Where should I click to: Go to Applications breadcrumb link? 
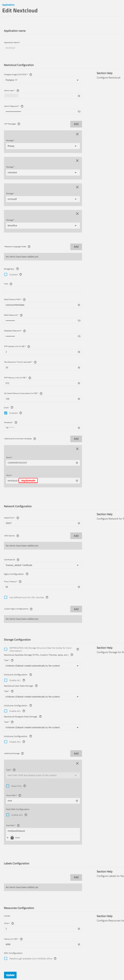click(x=8, y=5)
